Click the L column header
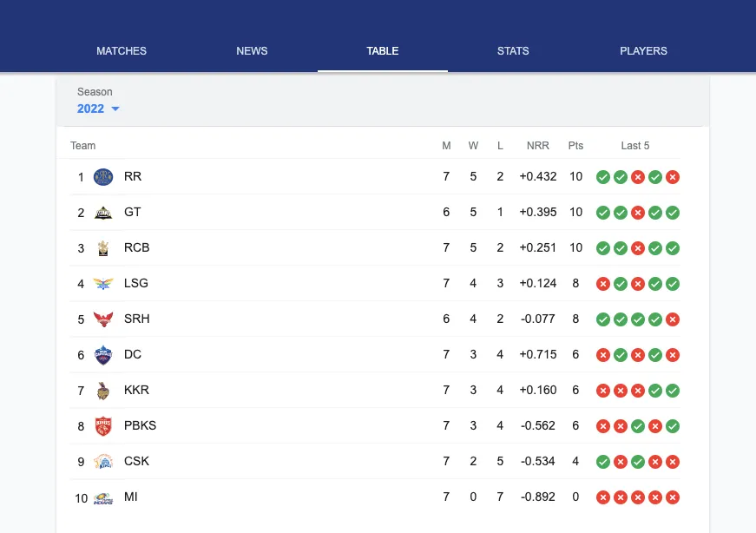 (500, 146)
